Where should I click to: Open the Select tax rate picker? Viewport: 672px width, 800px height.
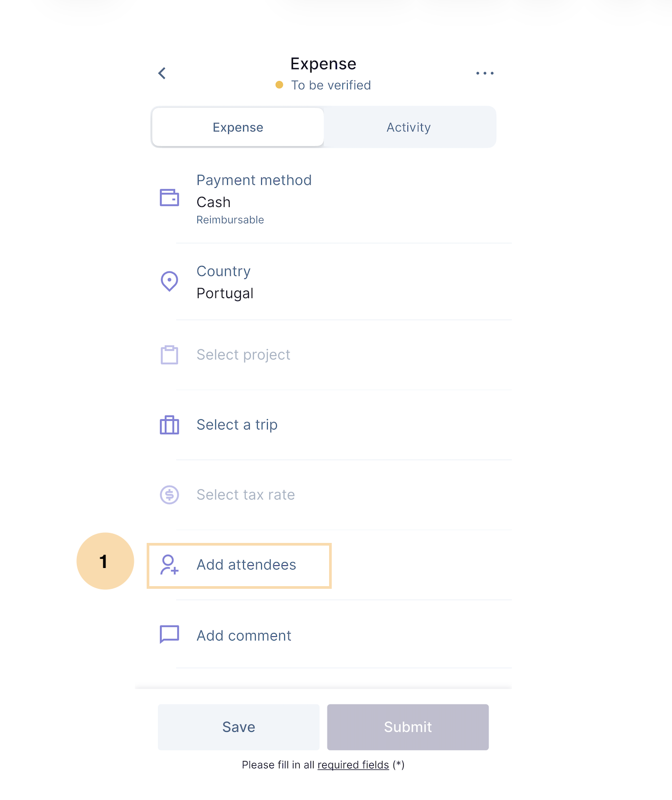point(331,495)
